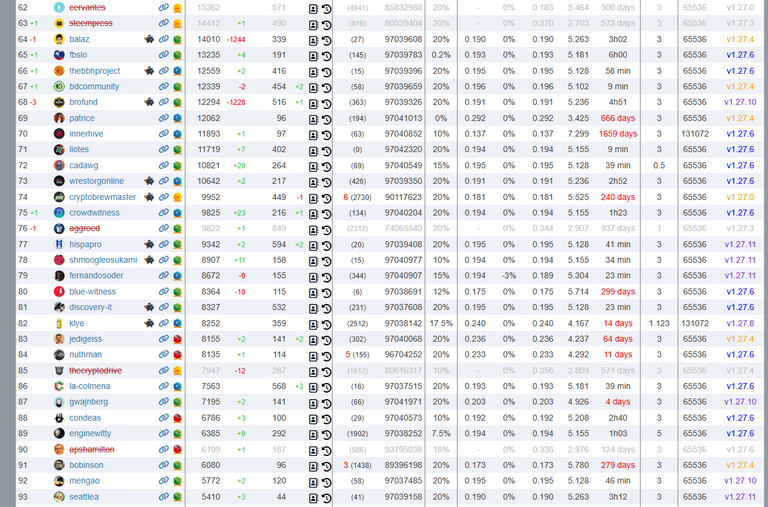Viewport: 768px width, 507px height.
Task: Click the red '1659 days' cell
Action: (x=618, y=134)
